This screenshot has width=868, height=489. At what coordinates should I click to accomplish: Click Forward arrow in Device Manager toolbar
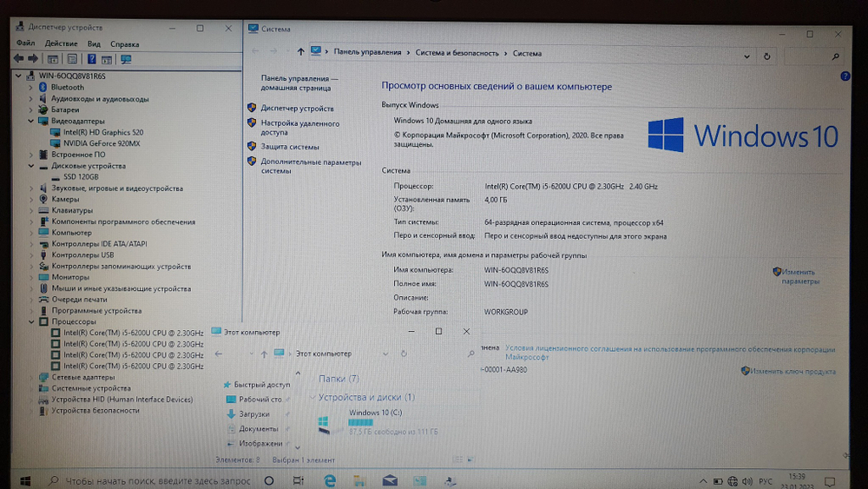click(33, 59)
